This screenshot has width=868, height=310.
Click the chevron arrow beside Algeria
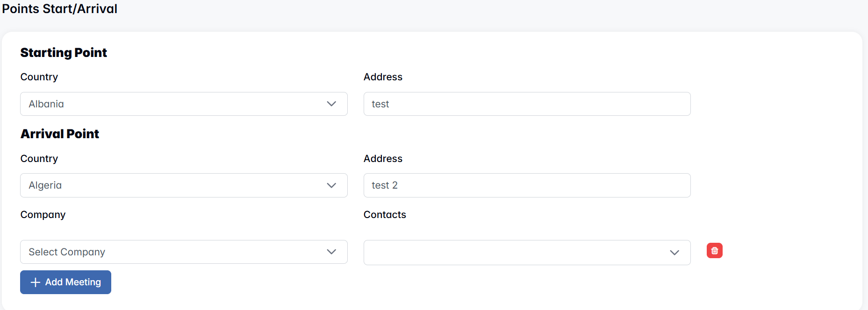tap(331, 185)
